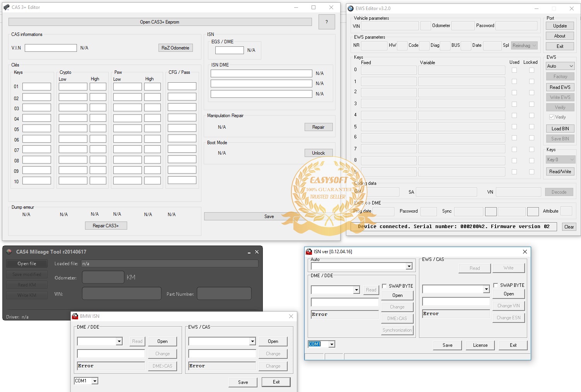The height and width of the screenshot is (392, 581).
Task: Toggle Used checkbox for key 4
Action: (x=514, y=116)
